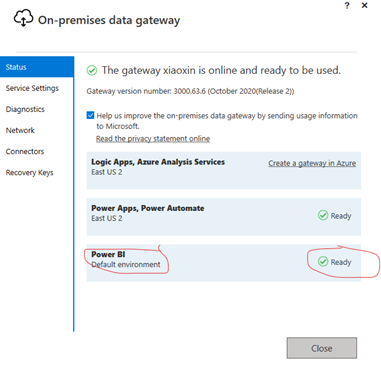This screenshot has width=381, height=372.
Task: Click the Close button
Action: (x=322, y=348)
